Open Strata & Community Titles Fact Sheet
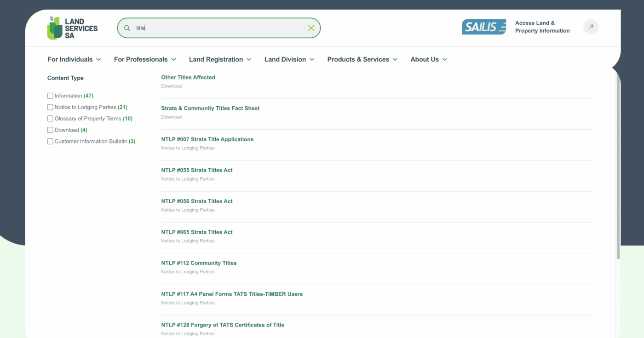Image resolution: width=644 pixels, height=338 pixels. coord(210,108)
